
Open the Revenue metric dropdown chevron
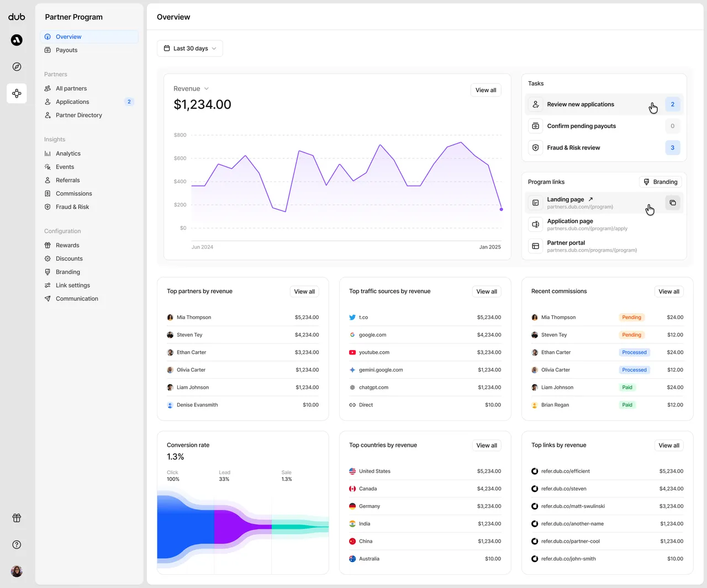(x=207, y=89)
